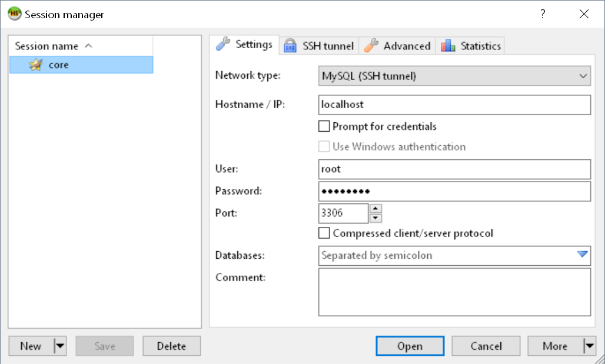Screen dimensions: 605x364
Task: Click the question mark help icon
Action: point(543,14)
